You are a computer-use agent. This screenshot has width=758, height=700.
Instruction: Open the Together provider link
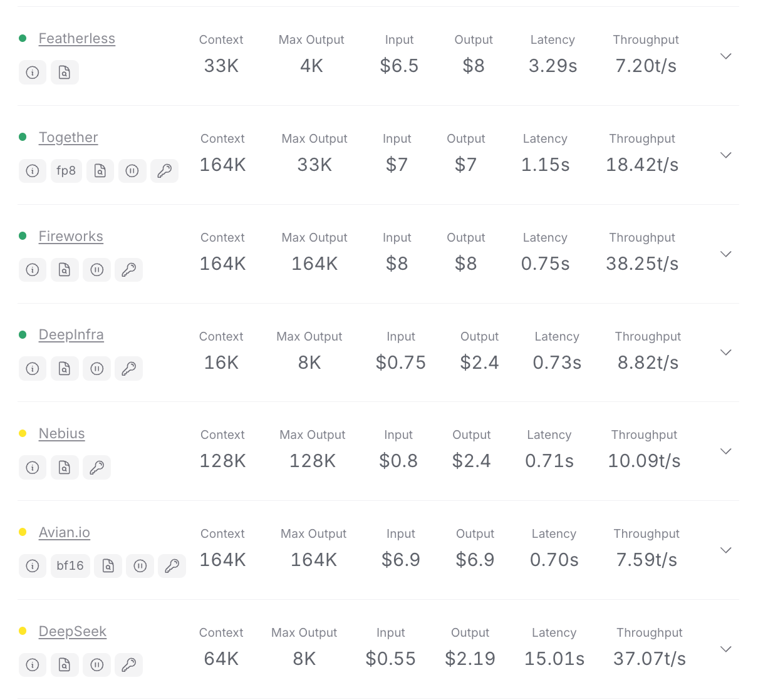[68, 138]
